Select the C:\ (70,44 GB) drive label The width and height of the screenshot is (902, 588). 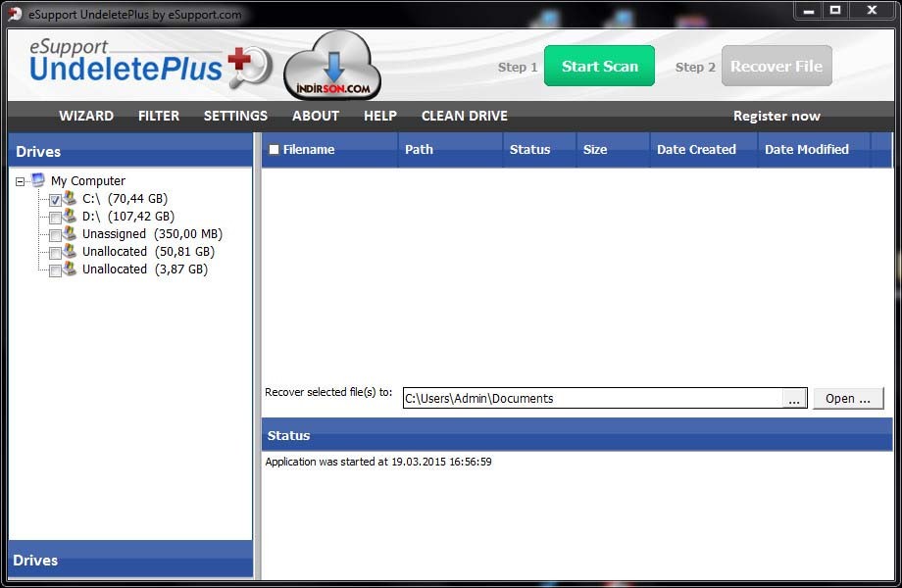[125, 199]
